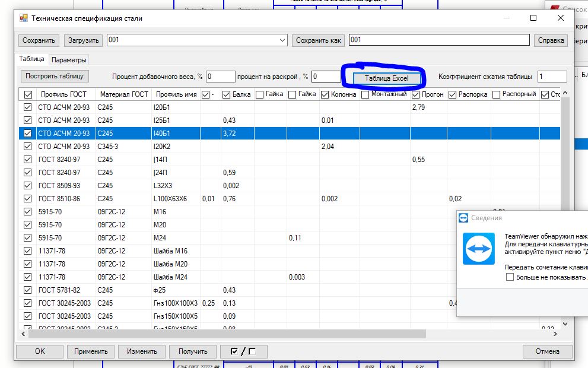Switch to the Параметры tab

(x=69, y=60)
